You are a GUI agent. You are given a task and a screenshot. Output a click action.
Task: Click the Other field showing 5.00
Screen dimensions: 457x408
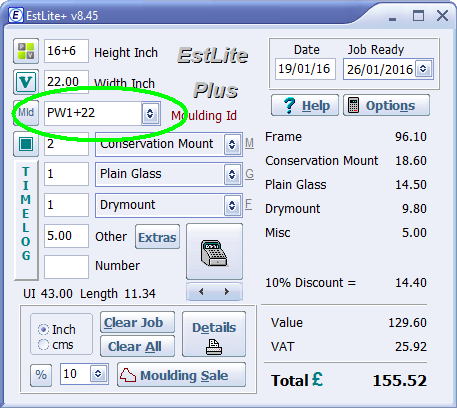tap(66, 236)
